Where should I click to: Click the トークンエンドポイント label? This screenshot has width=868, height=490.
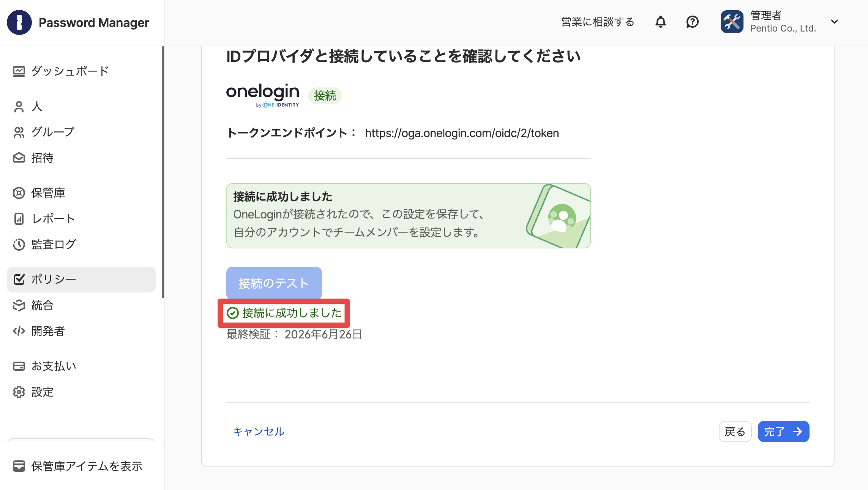(x=292, y=133)
